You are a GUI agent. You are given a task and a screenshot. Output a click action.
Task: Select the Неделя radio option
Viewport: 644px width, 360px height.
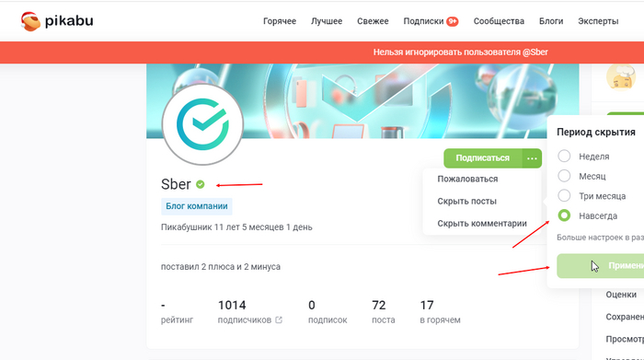tap(564, 157)
